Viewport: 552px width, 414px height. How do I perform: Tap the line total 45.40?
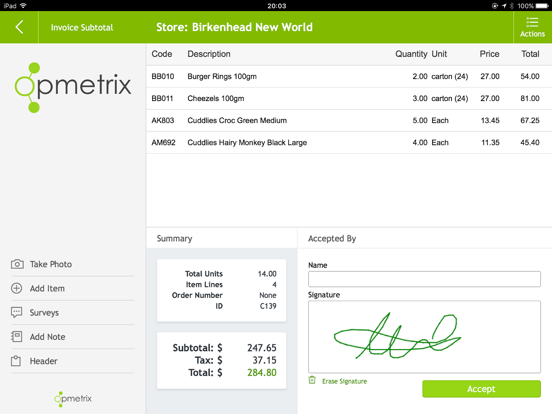[x=530, y=143]
